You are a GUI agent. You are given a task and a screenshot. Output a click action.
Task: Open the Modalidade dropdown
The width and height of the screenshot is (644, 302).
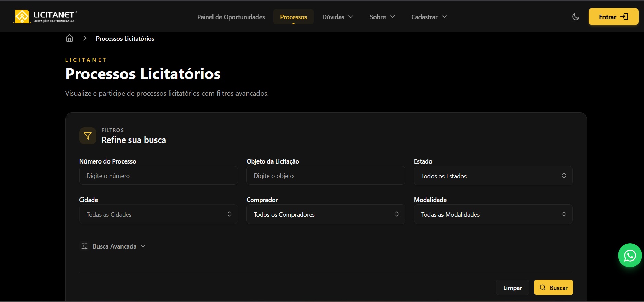click(493, 214)
